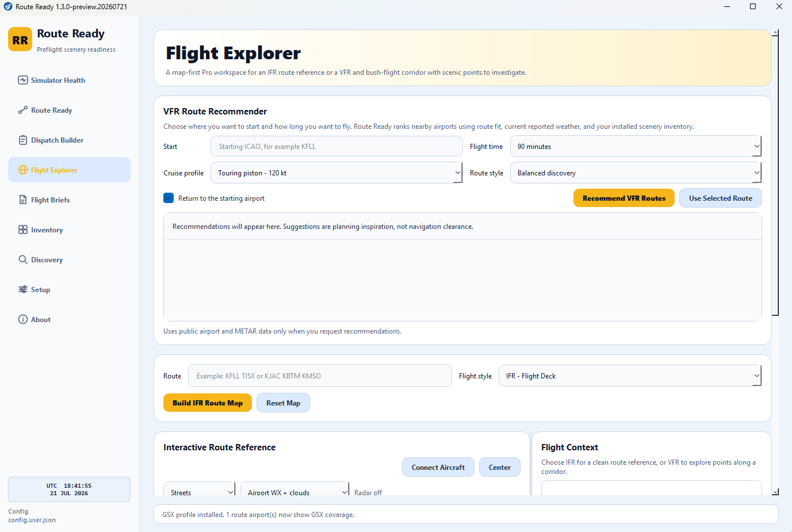Click the Flight Explorer heading
The image size is (792, 532).
pos(234,53)
